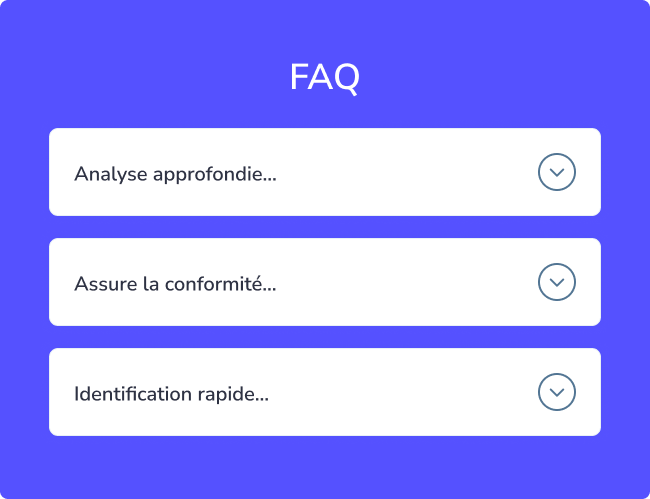The height and width of the screenshot is (499, 650).
Task: Toggle the second FAQ item open
Action: pyautogui.click(x=557, y=282)
